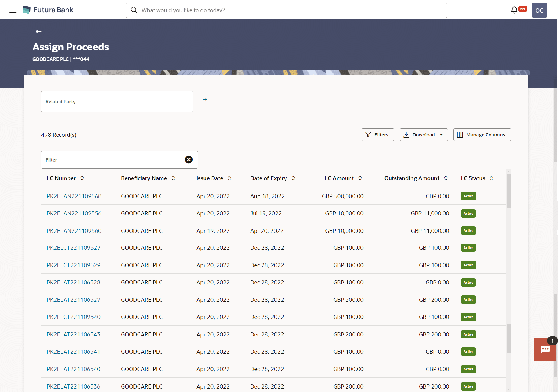This screenshot has width=558, height=392.
Task: Open the OC user profile avatar
Action: point(539,10)
